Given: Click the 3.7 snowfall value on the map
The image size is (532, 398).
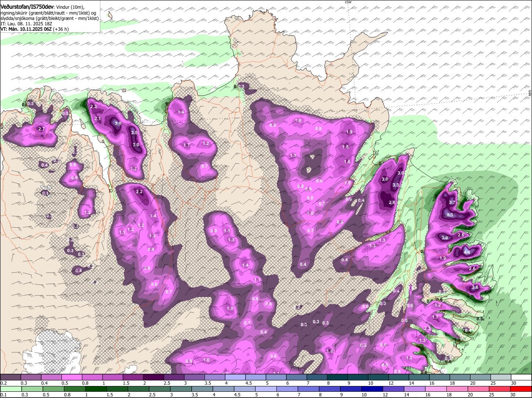Looking at the screenshot, I should tap(453, 202).
